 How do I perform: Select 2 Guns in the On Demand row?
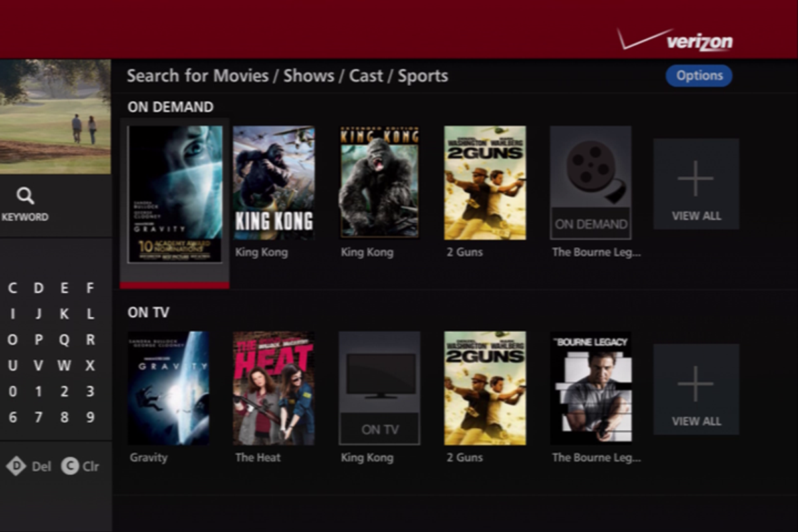485,182
